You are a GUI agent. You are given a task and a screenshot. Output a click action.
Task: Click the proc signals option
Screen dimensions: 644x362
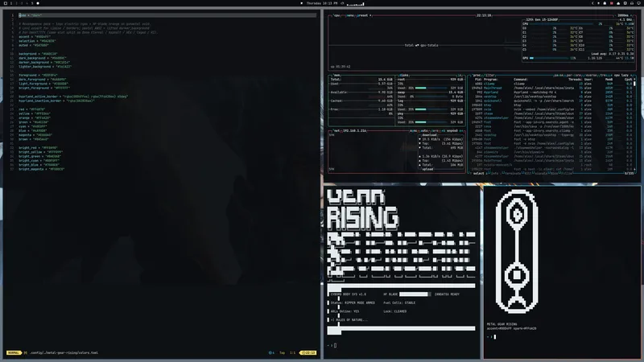[539, 174]
